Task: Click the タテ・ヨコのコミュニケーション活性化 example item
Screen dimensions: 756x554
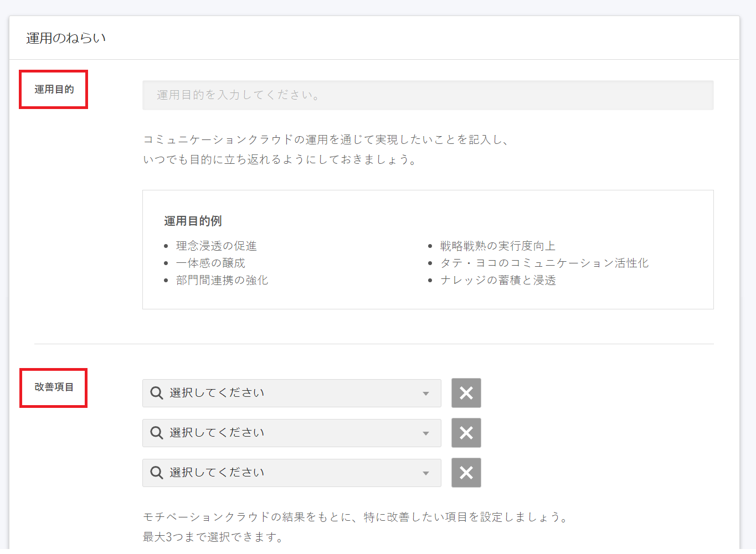Action: (x=544, y=263)
